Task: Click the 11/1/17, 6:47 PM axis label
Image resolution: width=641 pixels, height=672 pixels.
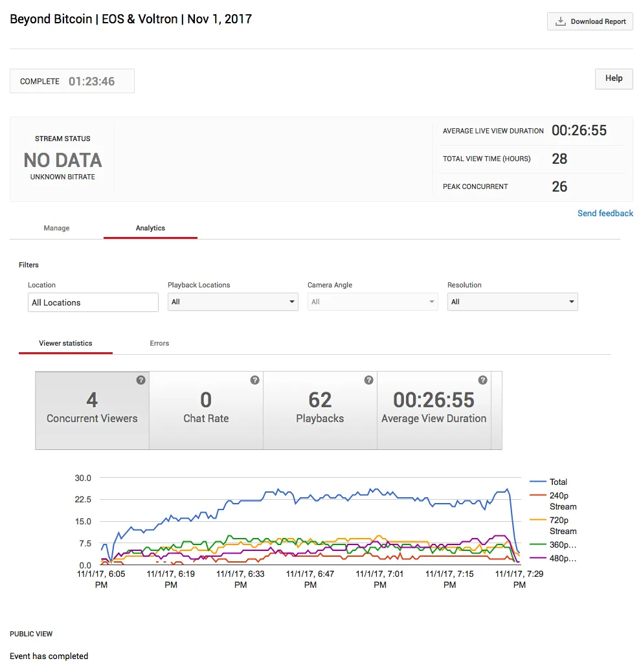Action: click(310, 579)
